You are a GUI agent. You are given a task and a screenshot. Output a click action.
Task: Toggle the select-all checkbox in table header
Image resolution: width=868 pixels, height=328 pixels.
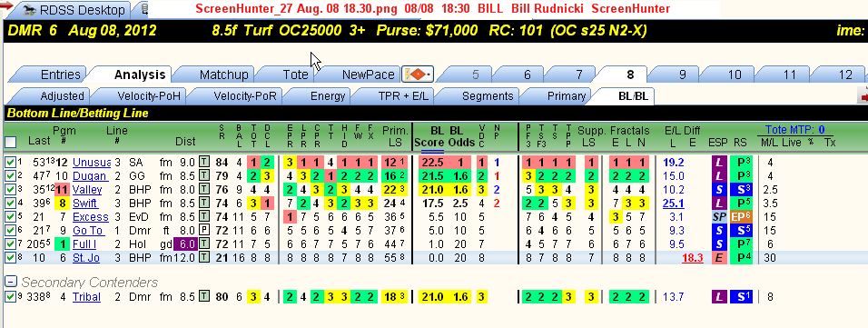[10, 143]
